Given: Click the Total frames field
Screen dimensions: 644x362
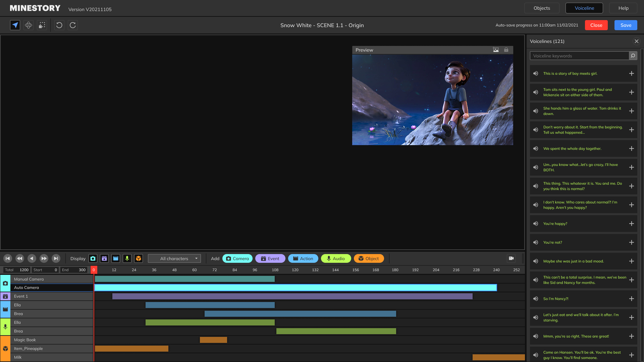Looking at the screenshot, I should pos(17,270).
